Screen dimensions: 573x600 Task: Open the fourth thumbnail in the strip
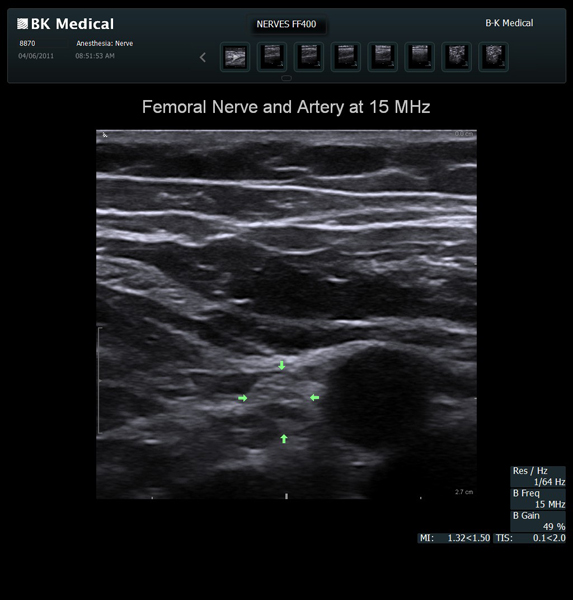click(346, 57)
